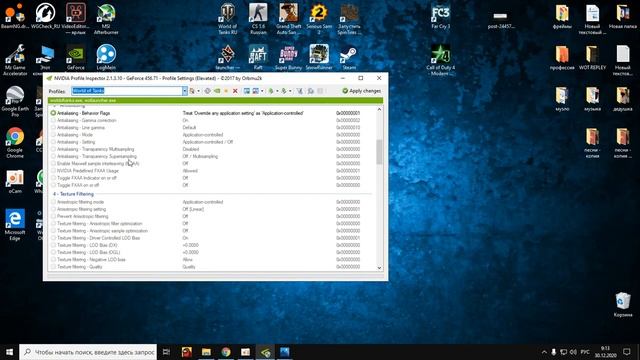
Task: Select the LogMeIn desktop icon
Action: click(x=106, y=58)
